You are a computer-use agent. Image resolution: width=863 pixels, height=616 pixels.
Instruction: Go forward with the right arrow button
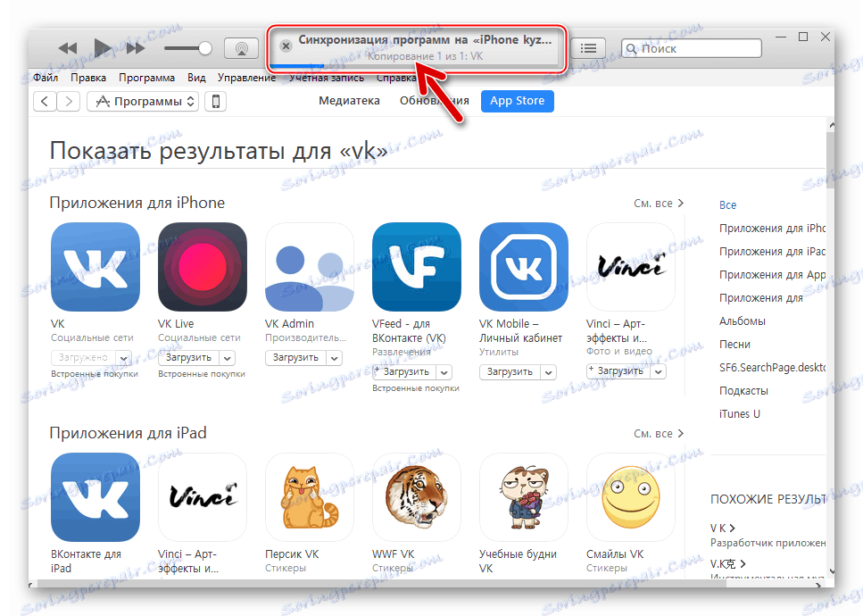68,101
